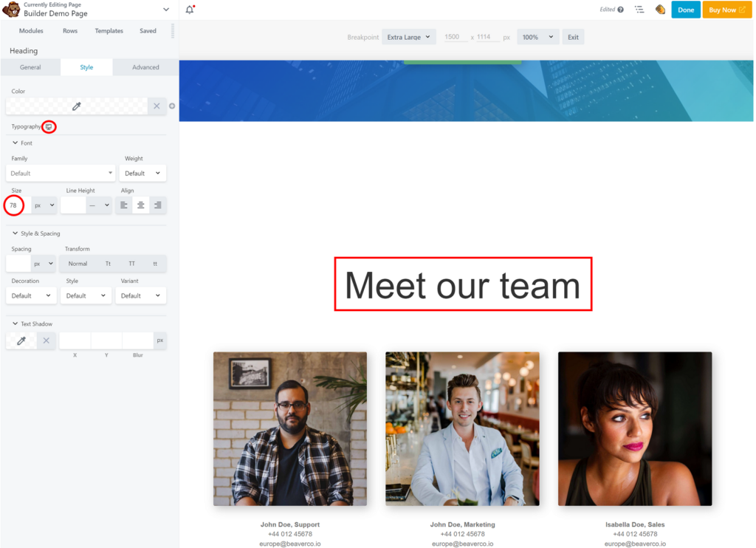
Task: Collapse the Style & Spacing section
Action: click(36, 233)
